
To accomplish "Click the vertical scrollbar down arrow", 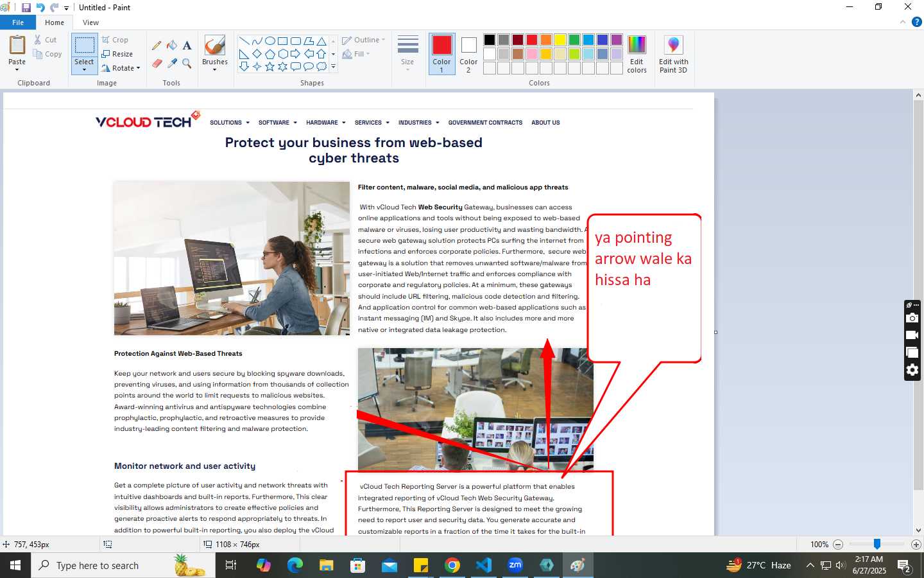I will click(x=918, y=530).
